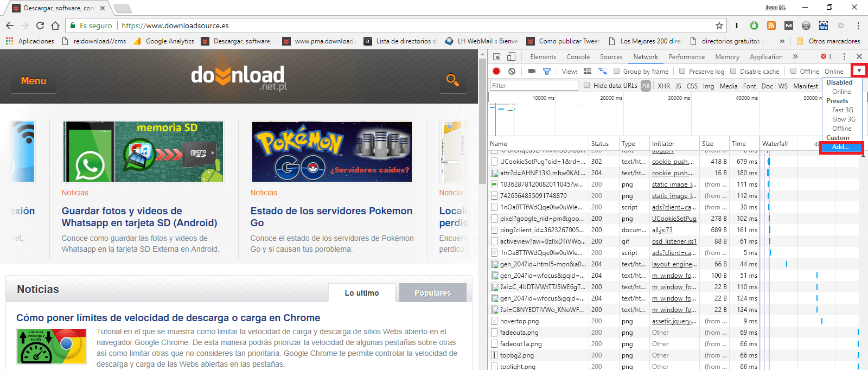Open the DevTools customize menu
Viewport: 868px width, 370px height.
(844, 56)
